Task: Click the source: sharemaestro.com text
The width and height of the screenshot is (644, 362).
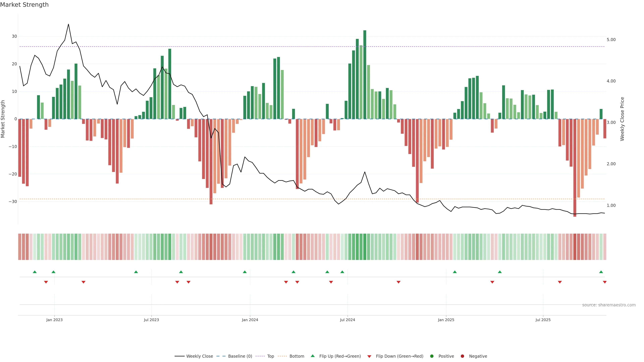Action: (609, 305)
